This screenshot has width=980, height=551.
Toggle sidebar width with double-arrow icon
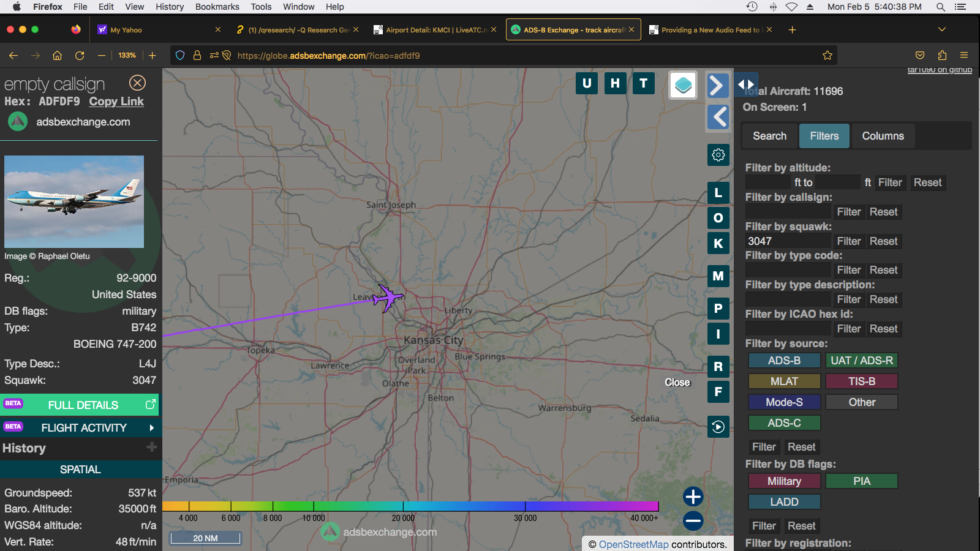pos(745,84)
